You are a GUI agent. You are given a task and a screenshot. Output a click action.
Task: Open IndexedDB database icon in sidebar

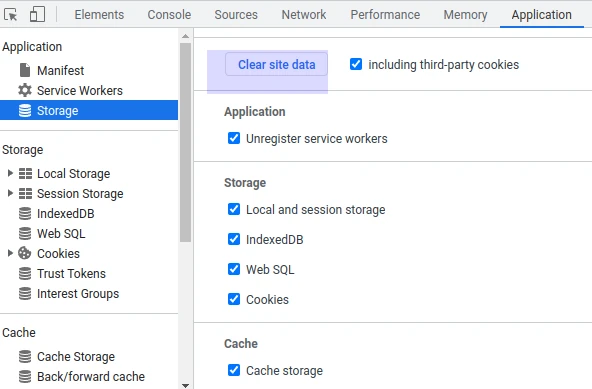(25, 213)
